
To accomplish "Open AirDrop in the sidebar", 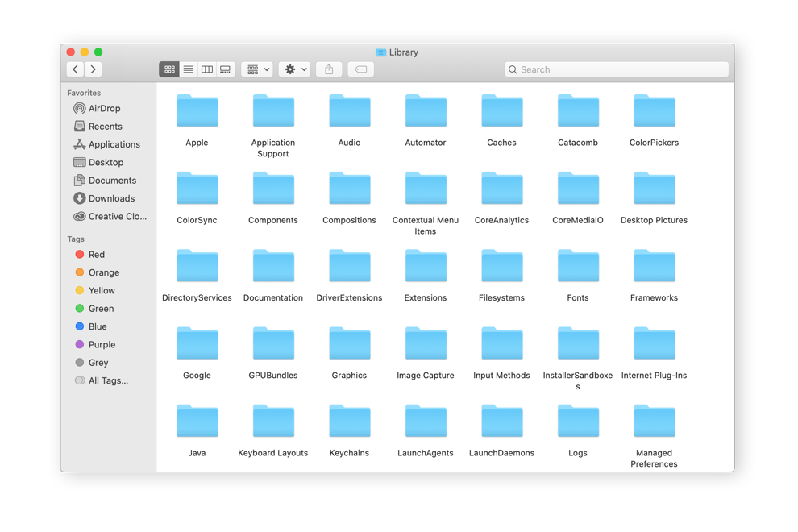I will pyautogui.click(x=98, y=109).
